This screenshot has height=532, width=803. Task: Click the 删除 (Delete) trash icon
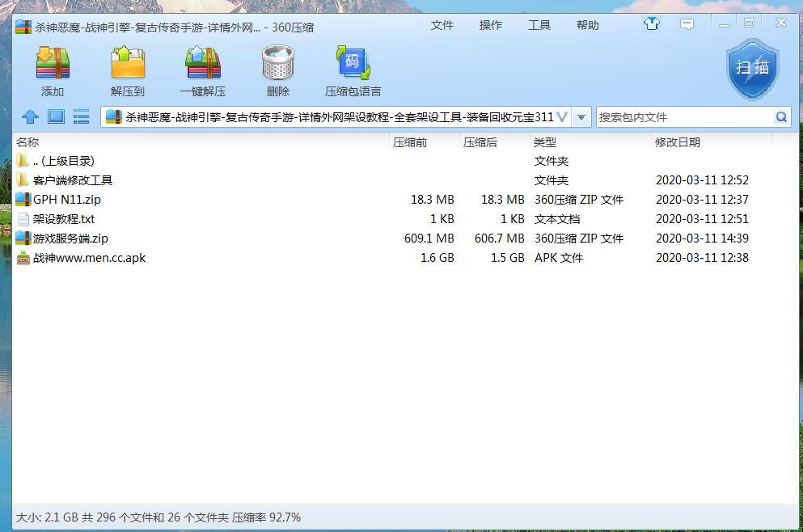[x=277, y=64]
